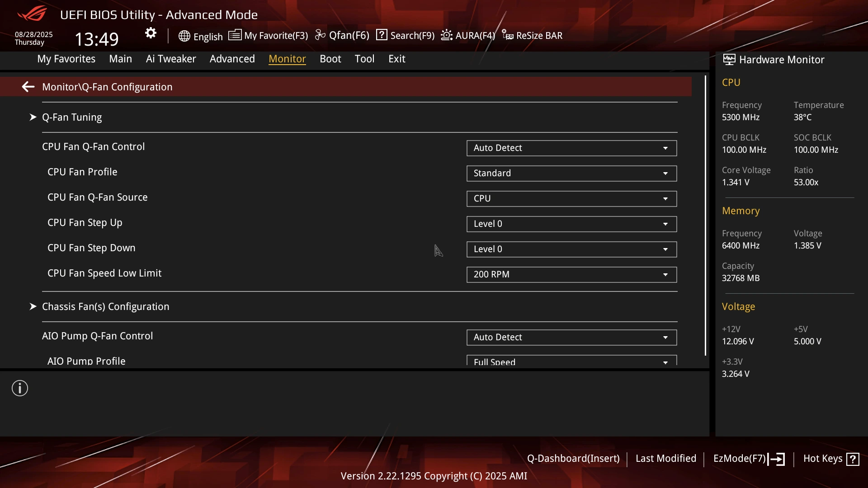Change CPU Fan Speed Low Limit dropdown
Viewport: 868px width, 488px height.
(571, 275)
